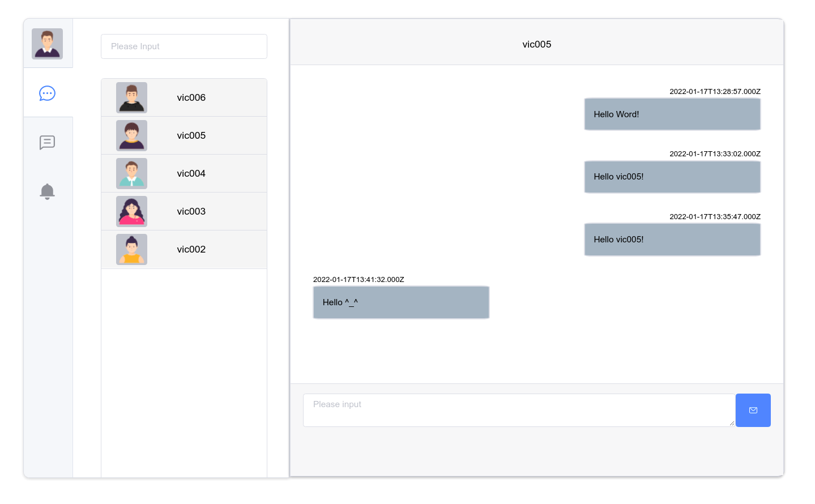Click the "Hello ^_^" received message bubble

[x=401, y=302]
